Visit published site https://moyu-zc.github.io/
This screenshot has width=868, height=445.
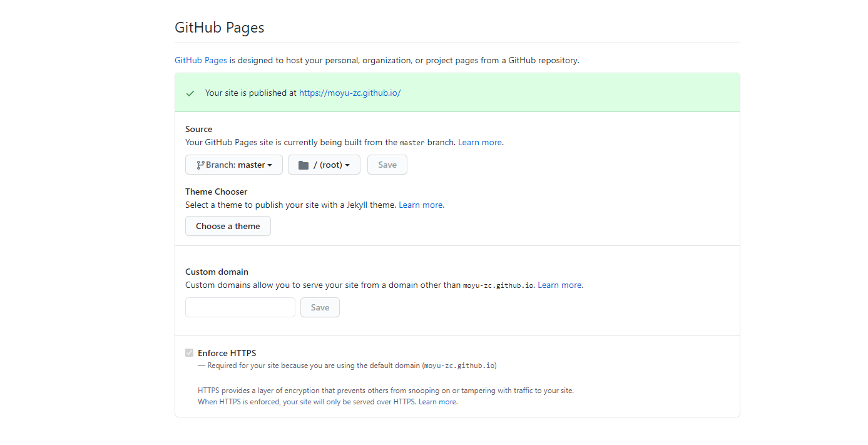[x=350, y=93]
